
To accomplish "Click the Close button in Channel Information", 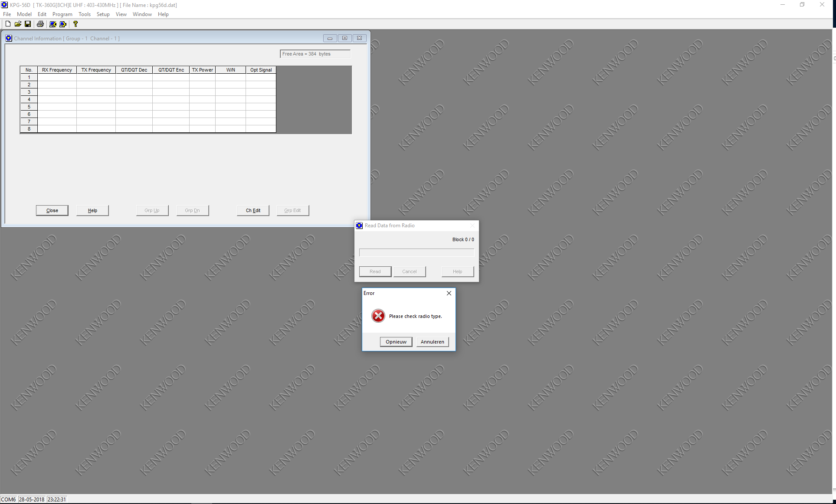I will click(x=52, y=210).
